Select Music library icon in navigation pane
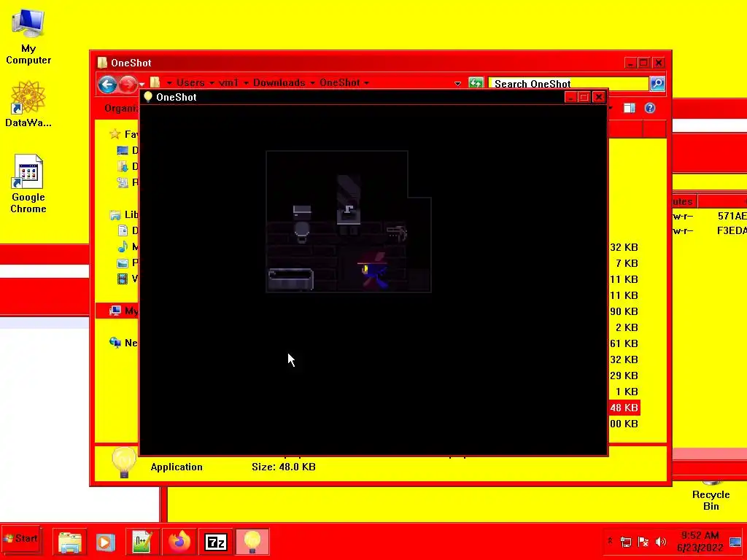 (123, 246)
